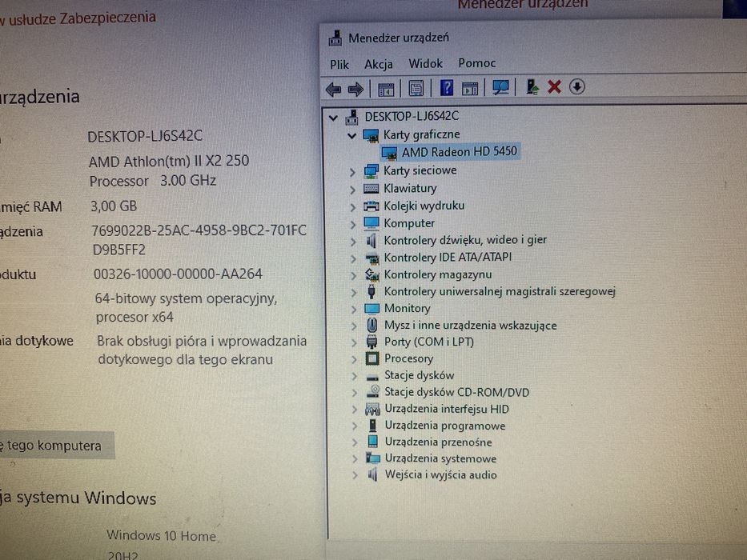Open the Akcja menu

(x=379, y=64)
